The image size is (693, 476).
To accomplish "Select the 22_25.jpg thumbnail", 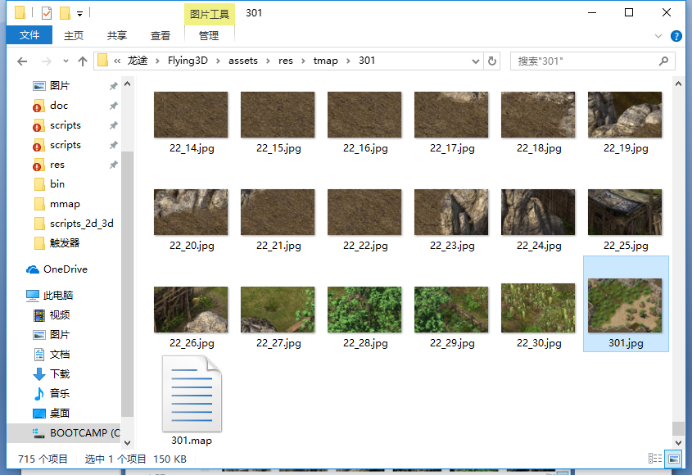I will point(625,212).
